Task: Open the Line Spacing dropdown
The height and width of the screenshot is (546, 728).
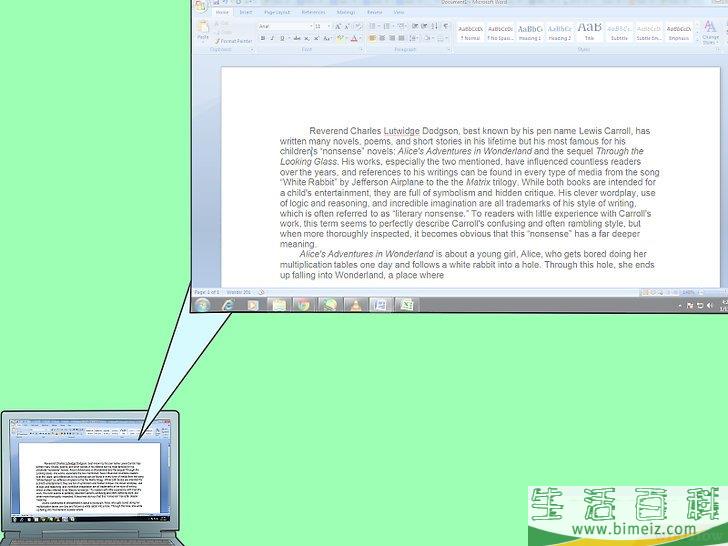Action: click(x=414, y=38)
